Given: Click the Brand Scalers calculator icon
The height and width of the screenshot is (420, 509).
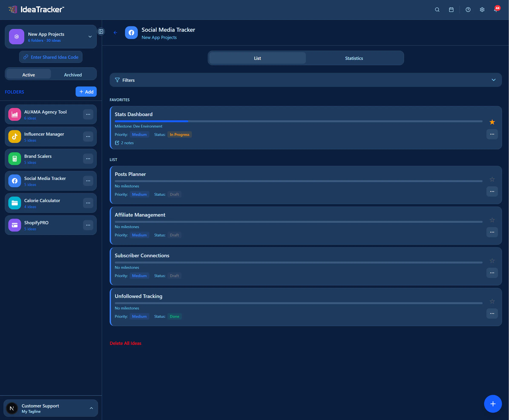Looking at the screenshot, I should click(14, 159).
